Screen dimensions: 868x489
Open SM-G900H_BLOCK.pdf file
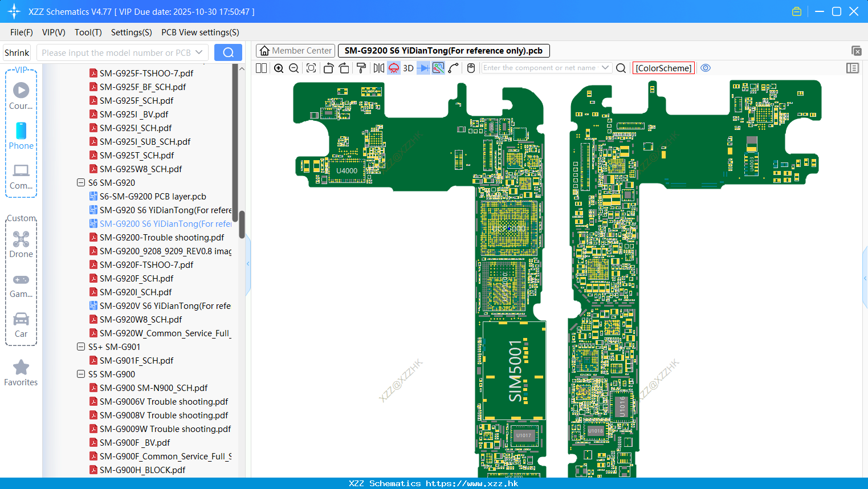coord(142,470)
